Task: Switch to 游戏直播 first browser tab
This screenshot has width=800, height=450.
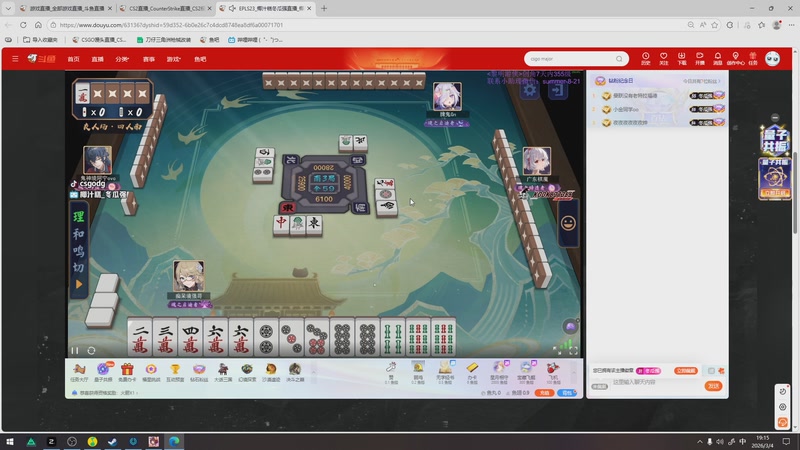Action: (65, 8)
